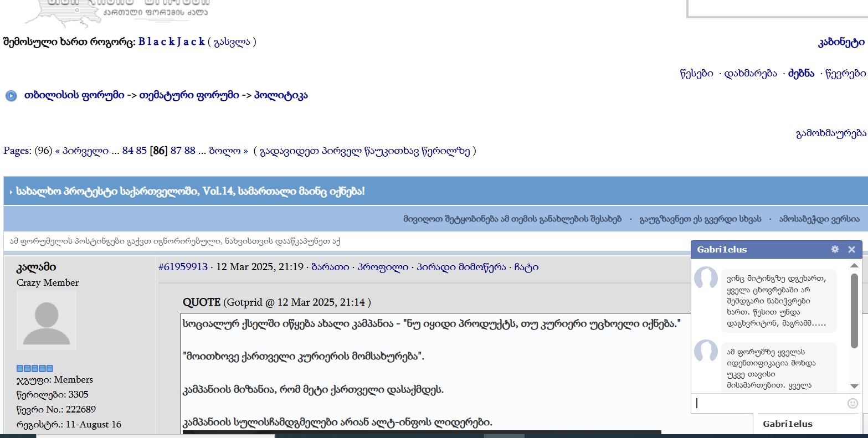The width and height of the screenshot is (868, 438).
Task: Open username კალამი in post sidebar
Action: [36, 267]
